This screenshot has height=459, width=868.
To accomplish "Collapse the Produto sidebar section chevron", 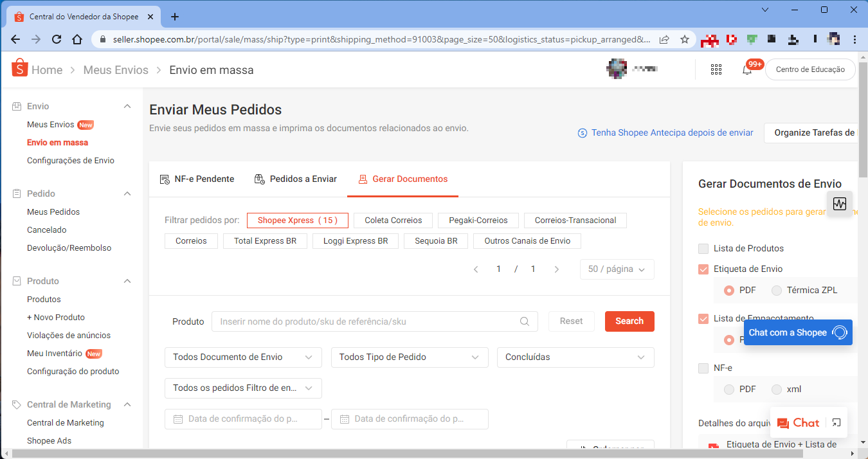I will 127,281.
